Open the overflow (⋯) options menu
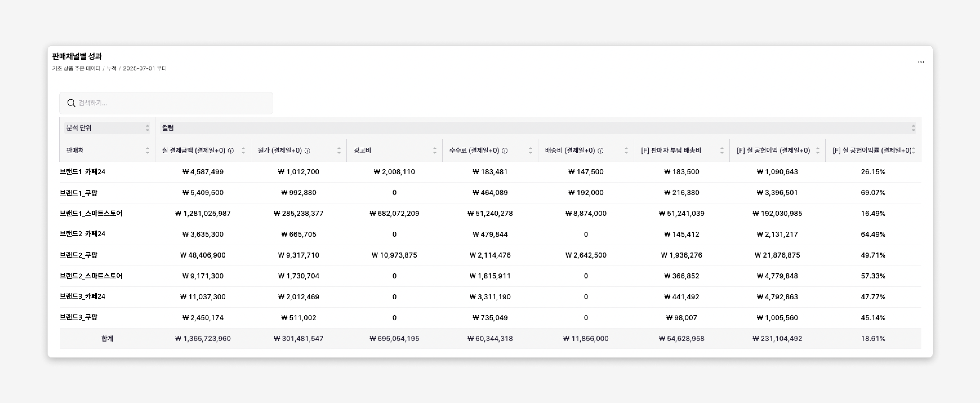Screen dimensions: 980x403 coord(921,62)
